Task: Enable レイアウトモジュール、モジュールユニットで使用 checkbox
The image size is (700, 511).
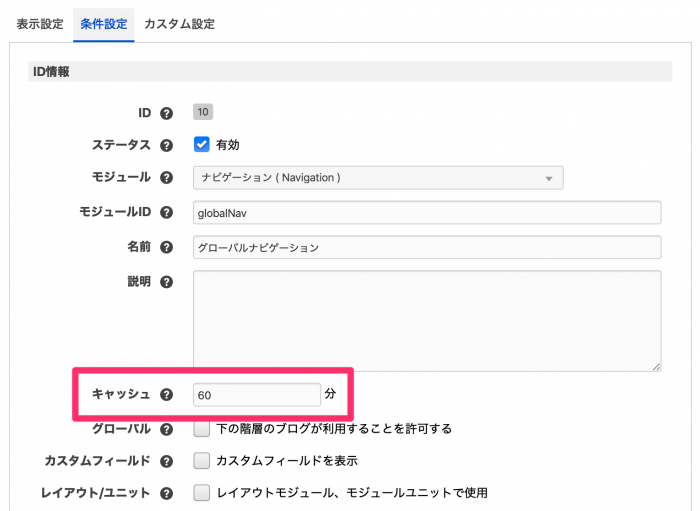Action: point(201,493)
